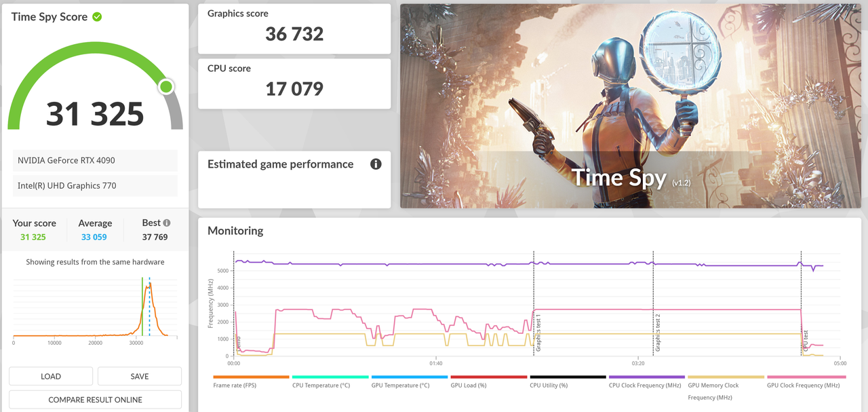
Task: Click the orange Frame rate color bar
Action: [251, 377]
